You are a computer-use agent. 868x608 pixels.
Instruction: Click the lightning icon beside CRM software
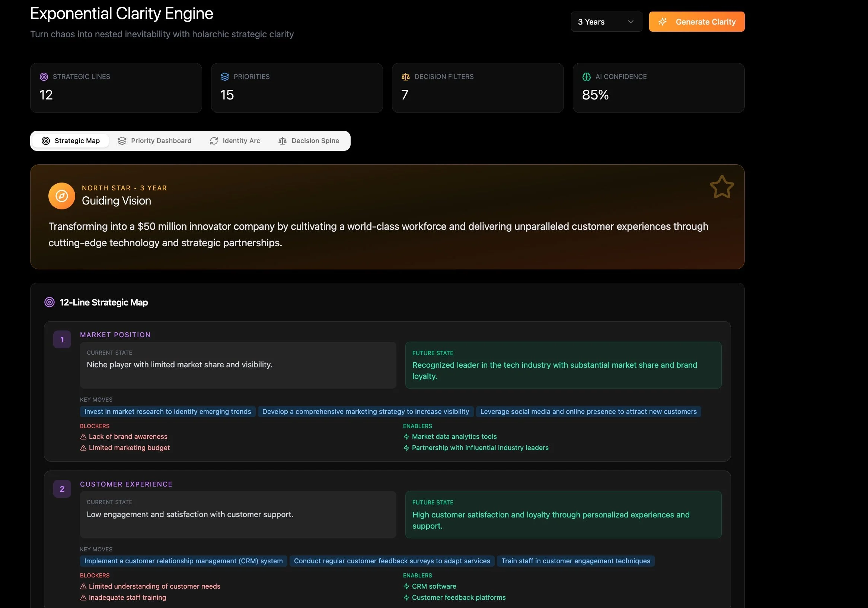pyautogui.click(x=406, y=586)
